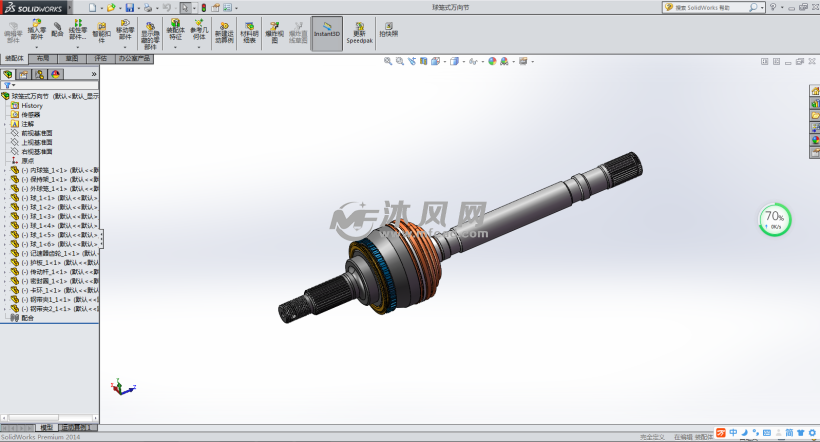820x442 pixels.
Task: Open the PropertyManager panel tab
Action: point(24,74)
